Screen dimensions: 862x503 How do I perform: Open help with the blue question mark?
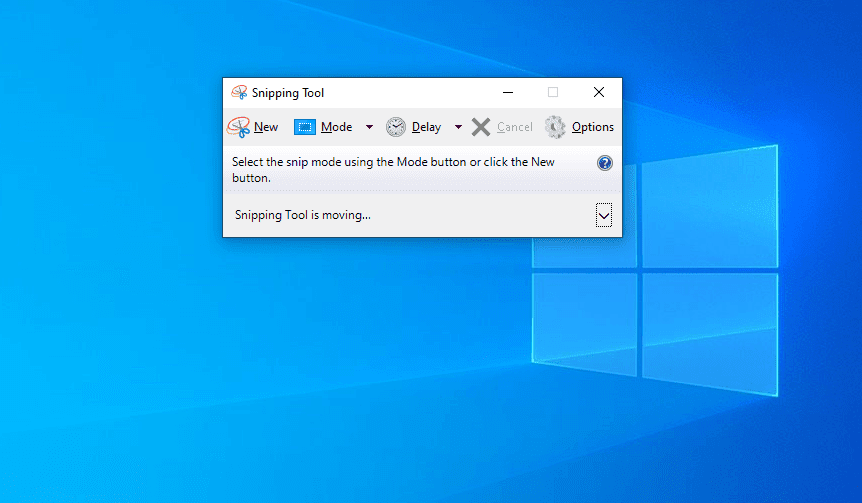[605, 163]
